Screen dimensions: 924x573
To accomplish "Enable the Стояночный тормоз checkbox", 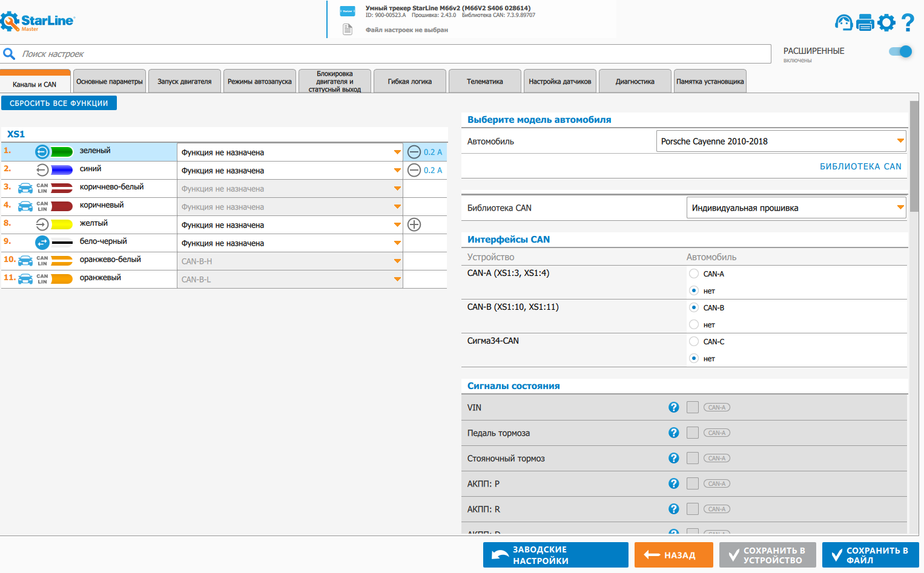I will [693, 458].
